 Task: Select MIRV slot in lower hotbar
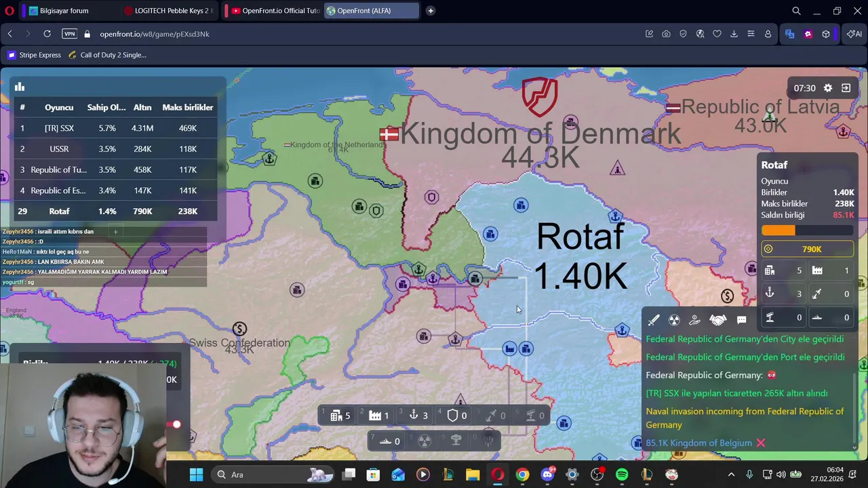click(x=488, y=441)
